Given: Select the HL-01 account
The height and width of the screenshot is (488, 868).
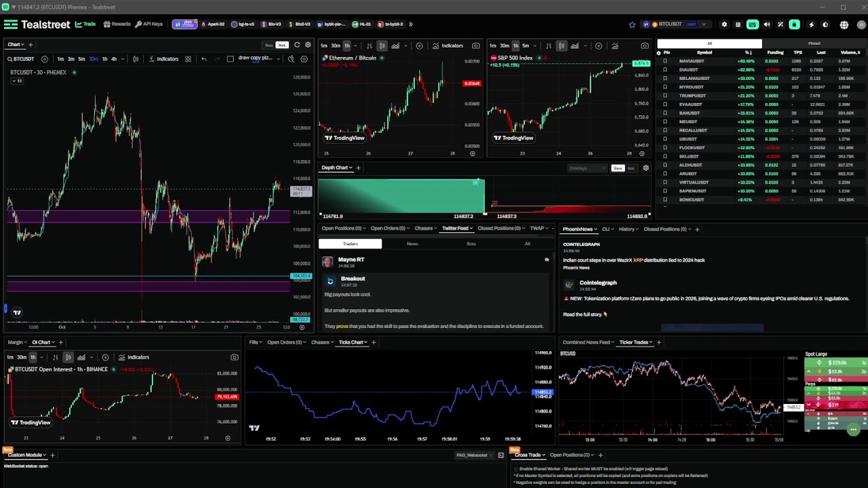Looking at the screenshot, I should 362,24.
